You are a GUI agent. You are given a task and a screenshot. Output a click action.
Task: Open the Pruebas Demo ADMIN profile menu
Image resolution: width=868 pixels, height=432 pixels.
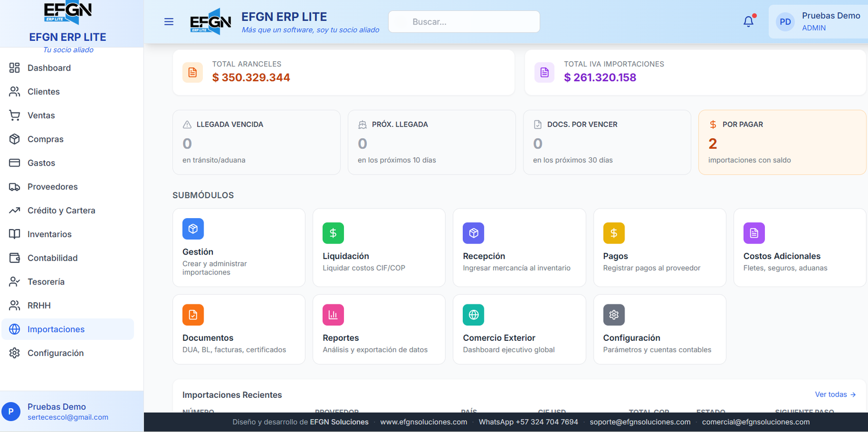pos(818,22)
